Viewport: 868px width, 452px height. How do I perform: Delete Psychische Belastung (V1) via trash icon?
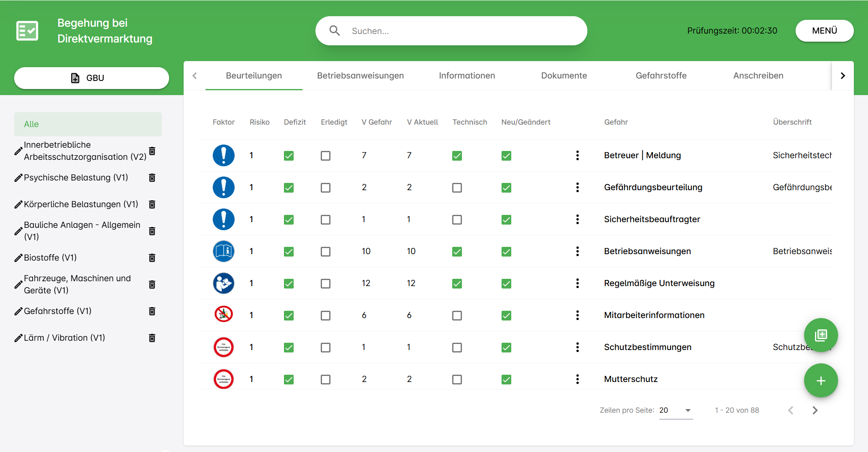click(152, 178)
